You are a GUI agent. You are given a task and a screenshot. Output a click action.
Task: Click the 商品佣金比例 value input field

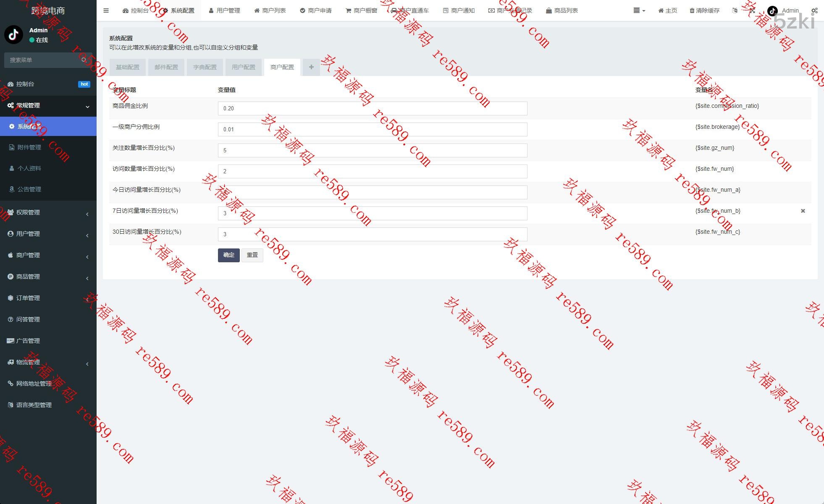[372, 108]
